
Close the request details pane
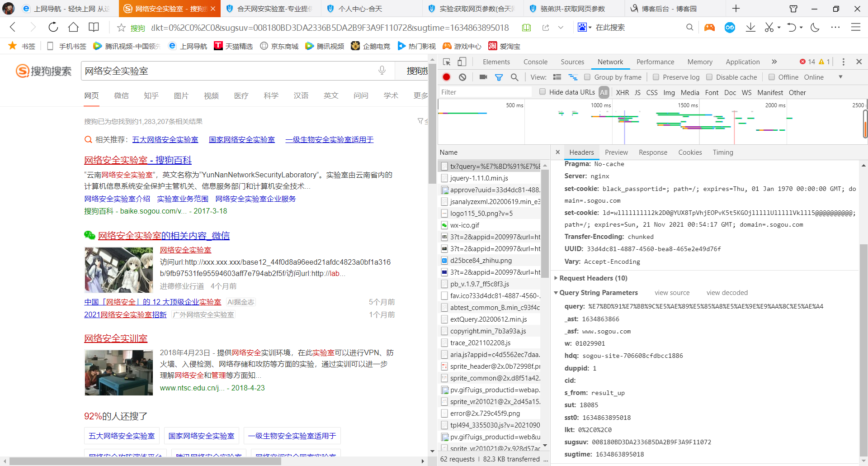[557, 152]
